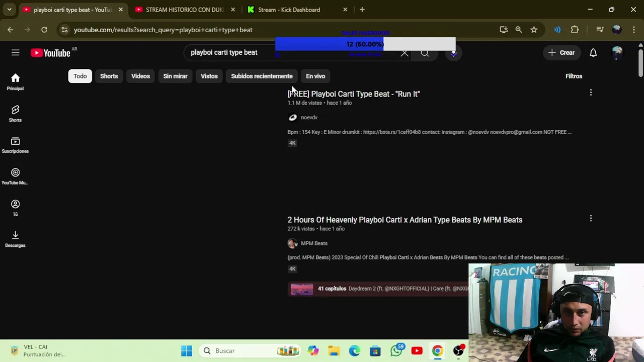
Task: Reload the page
Action: [x=44, y=30]
